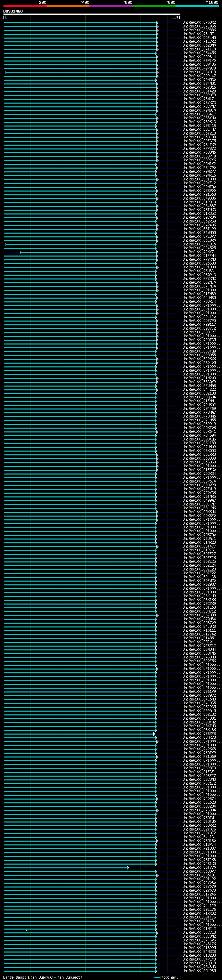Select hit label UniRef100_Q9M530
222x980 pixels.
coord(199,80)
